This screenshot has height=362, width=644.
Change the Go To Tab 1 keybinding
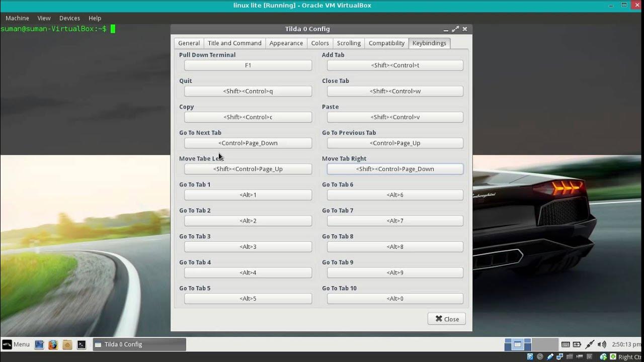[248, 195]
